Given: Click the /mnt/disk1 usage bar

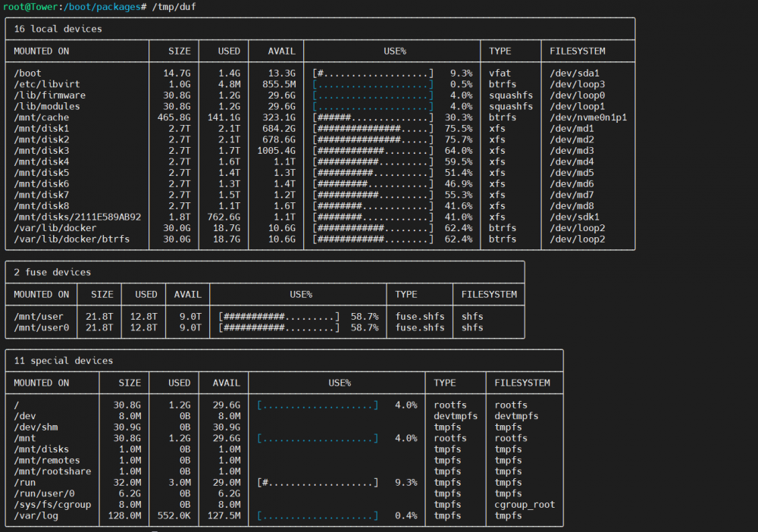Looking at the screenshot, I should tap(373, 129).
